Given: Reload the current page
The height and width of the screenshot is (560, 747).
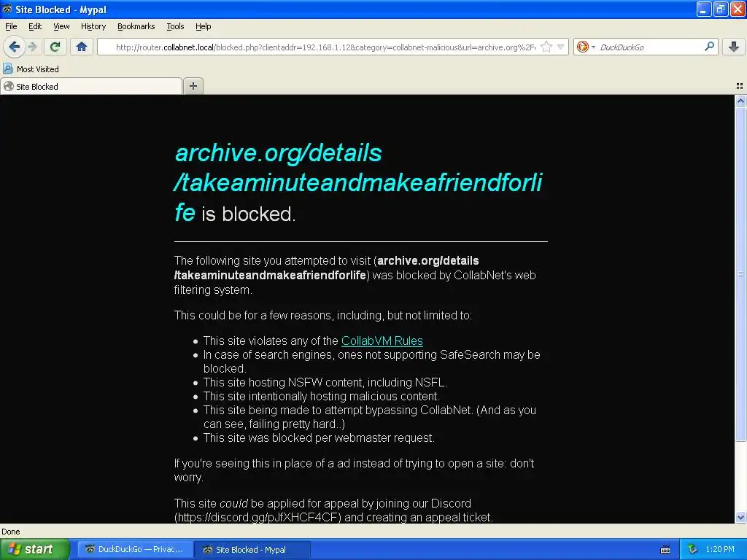Looking at the screenshot, I should click(x=55, y=47).
